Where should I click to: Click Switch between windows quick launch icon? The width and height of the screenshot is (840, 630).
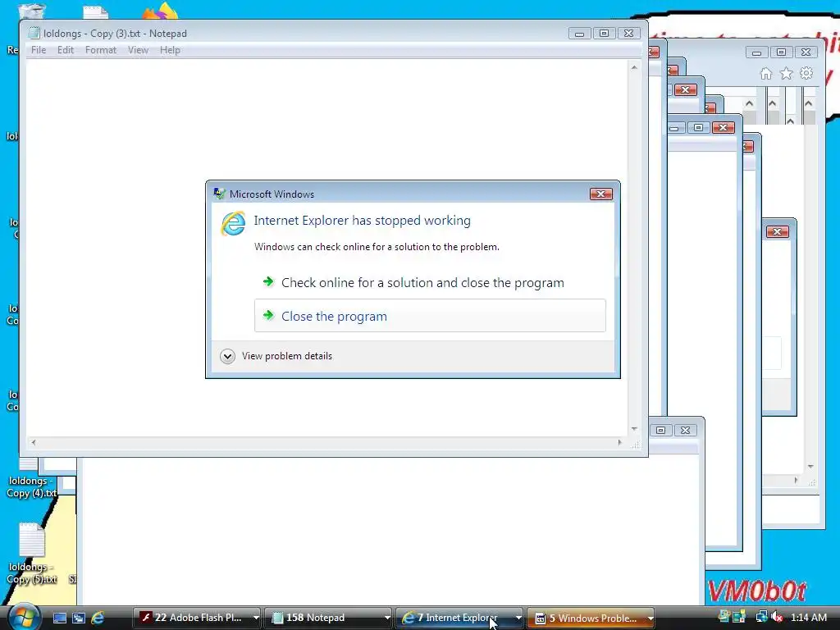click(x=79, y=618)
